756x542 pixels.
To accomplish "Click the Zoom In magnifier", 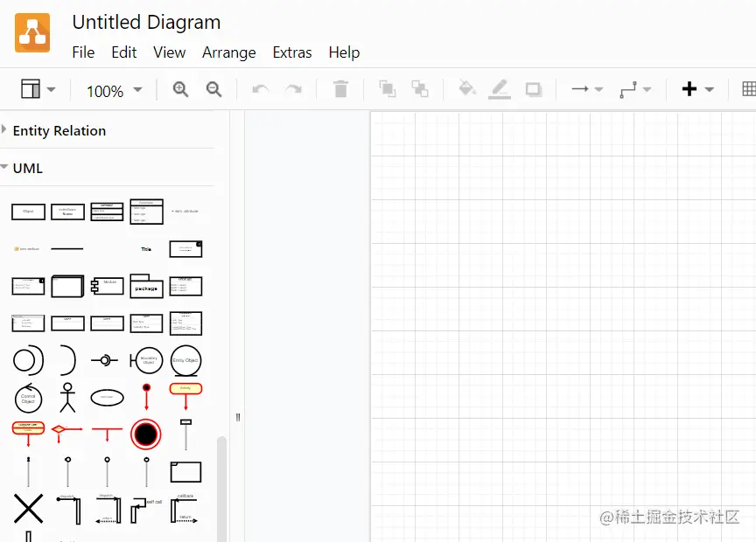I will click(x=180, y=89).
